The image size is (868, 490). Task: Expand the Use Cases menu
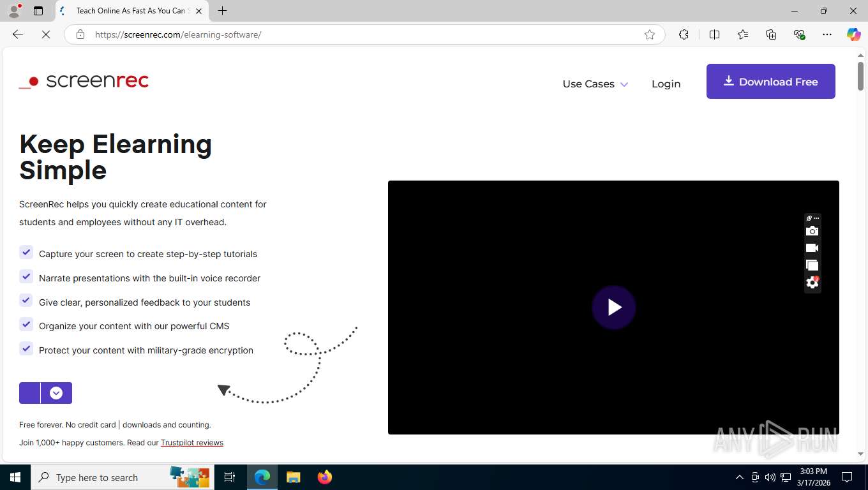tap(595, 84)
